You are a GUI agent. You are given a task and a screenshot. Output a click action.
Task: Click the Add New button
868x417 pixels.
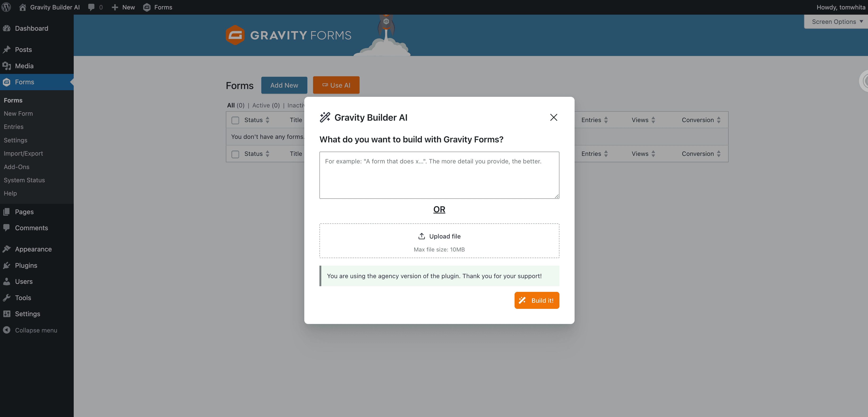pos(284,85)
